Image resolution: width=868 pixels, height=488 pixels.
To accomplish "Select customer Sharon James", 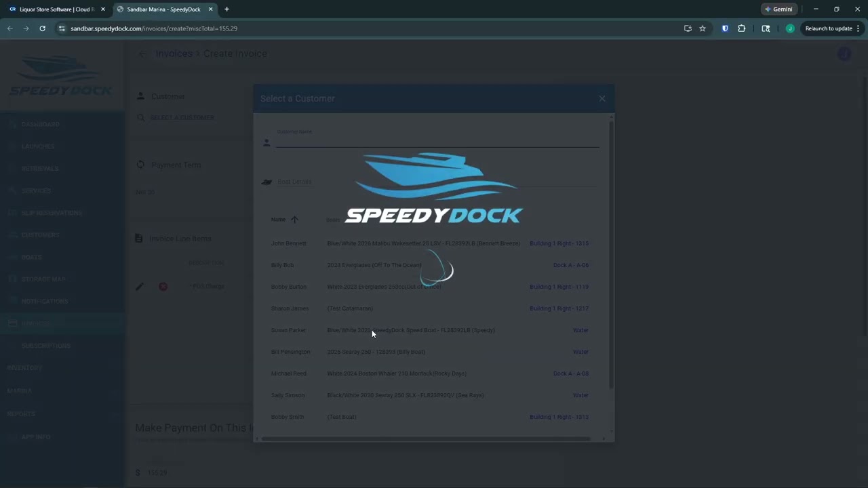I will [290, 308].
